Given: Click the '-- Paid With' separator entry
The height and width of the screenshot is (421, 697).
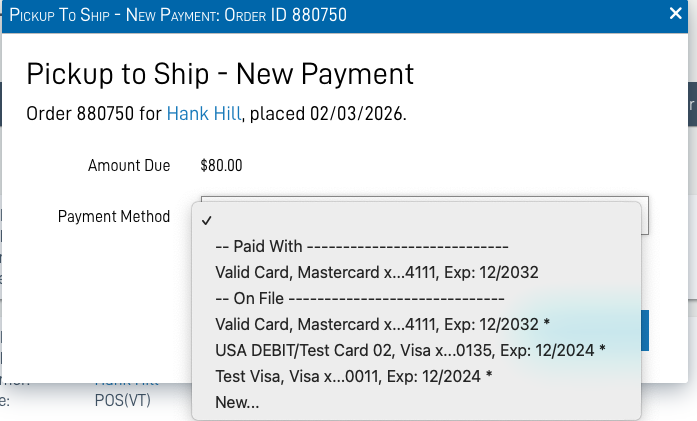Looking at the screenshot, I should click(362, 246).
